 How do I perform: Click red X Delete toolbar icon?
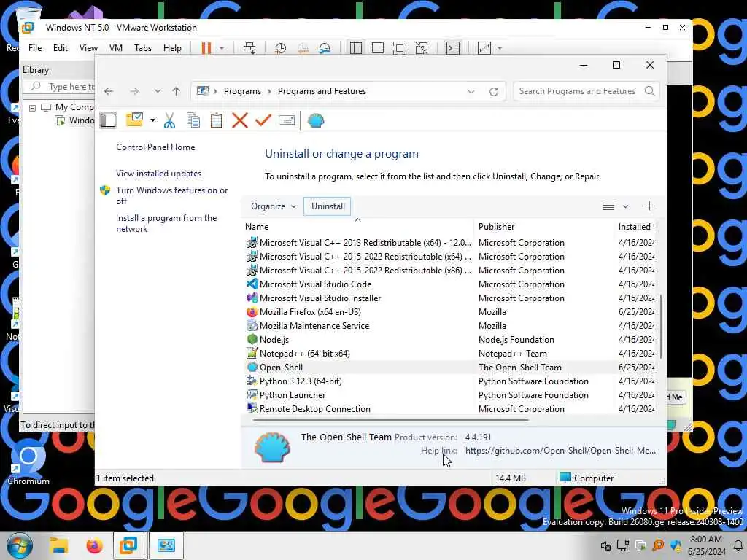[x=239, y=120]
